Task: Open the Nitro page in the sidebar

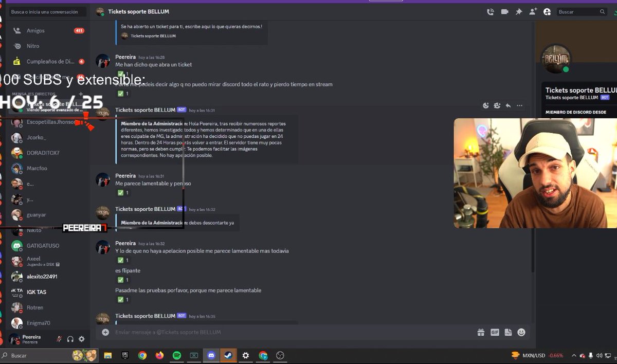Action: coord(48,46)
